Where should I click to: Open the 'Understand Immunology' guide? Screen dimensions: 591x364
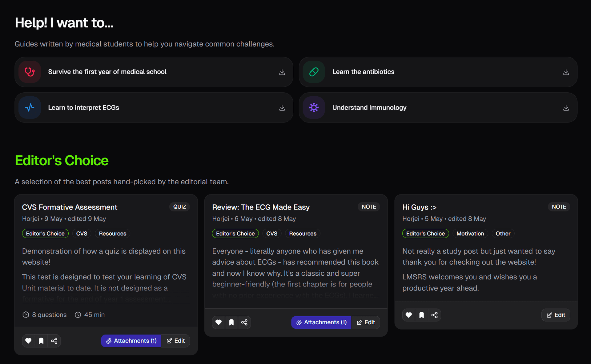coord(438,107)
